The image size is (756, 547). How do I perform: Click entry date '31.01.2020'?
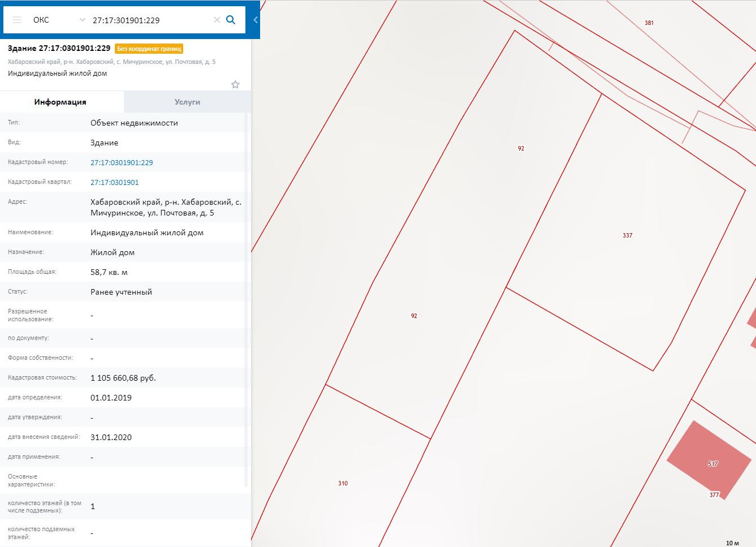pos(111,437)
